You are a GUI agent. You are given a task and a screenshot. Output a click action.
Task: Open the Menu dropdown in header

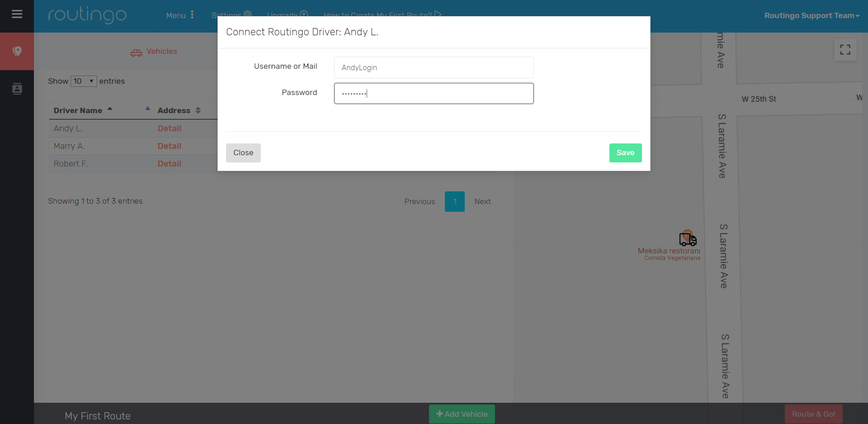tap(180, 15)
